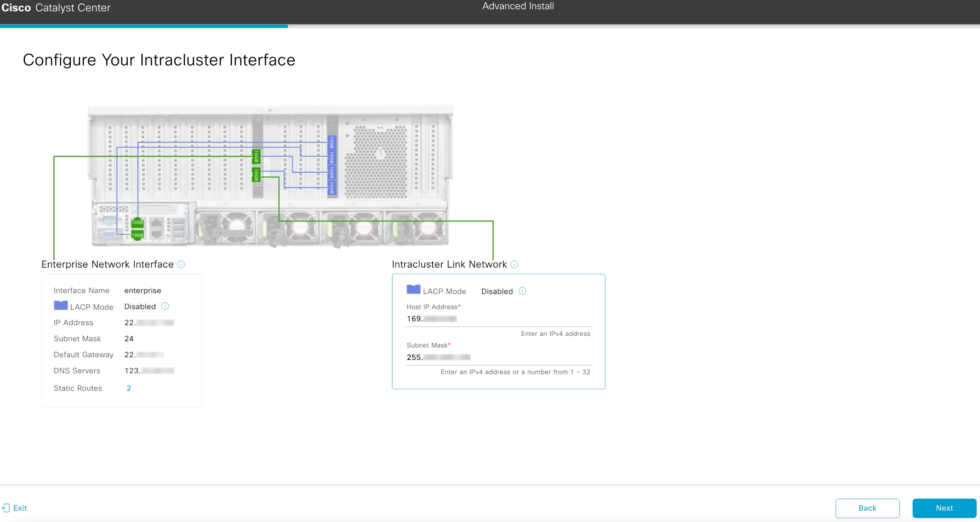Click the blue progress bar at top
The image size is (980, 522).
(144, 26)
